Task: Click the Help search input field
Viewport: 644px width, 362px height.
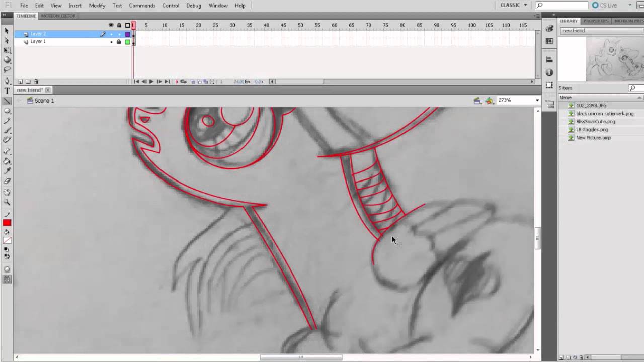Action: [x=562, y=5]
